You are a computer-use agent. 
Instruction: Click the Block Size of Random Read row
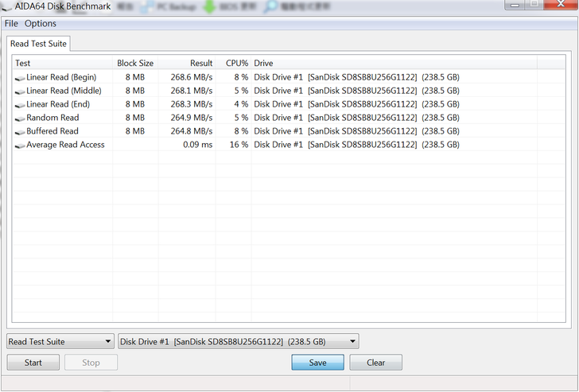click(134, 118)
